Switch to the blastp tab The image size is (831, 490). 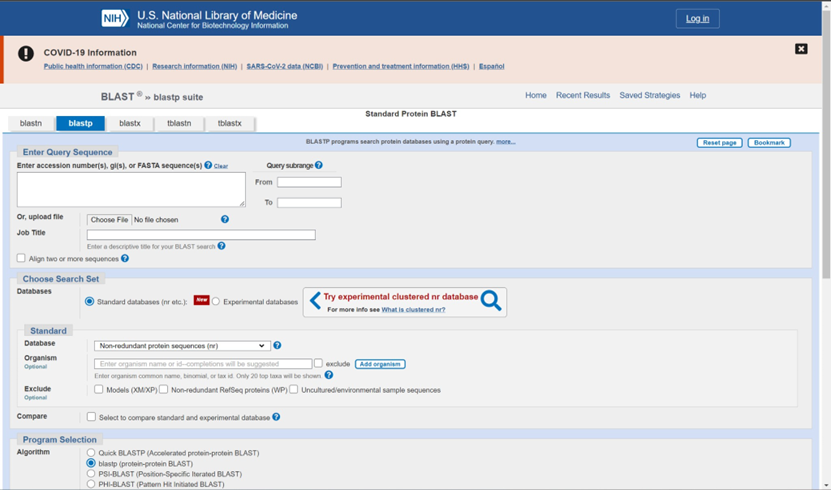point(81,123)
